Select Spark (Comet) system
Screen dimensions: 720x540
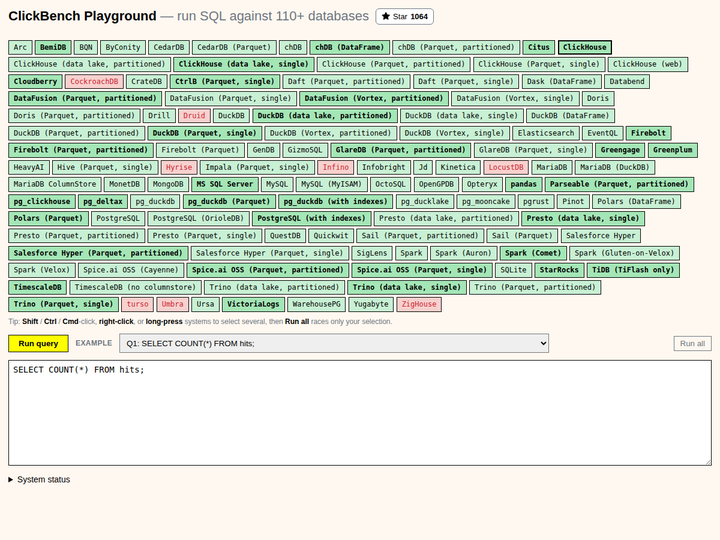[533, 253]
